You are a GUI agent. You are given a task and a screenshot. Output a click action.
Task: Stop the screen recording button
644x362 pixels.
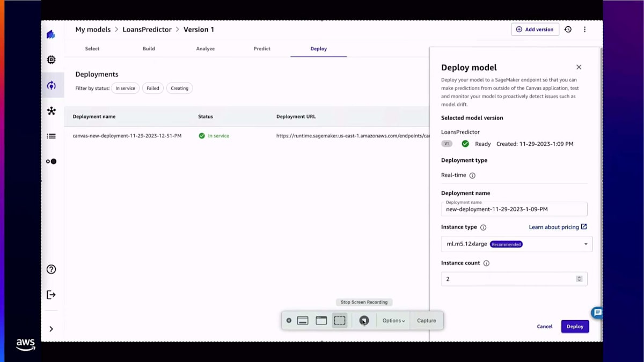click(x=364, y=320)
